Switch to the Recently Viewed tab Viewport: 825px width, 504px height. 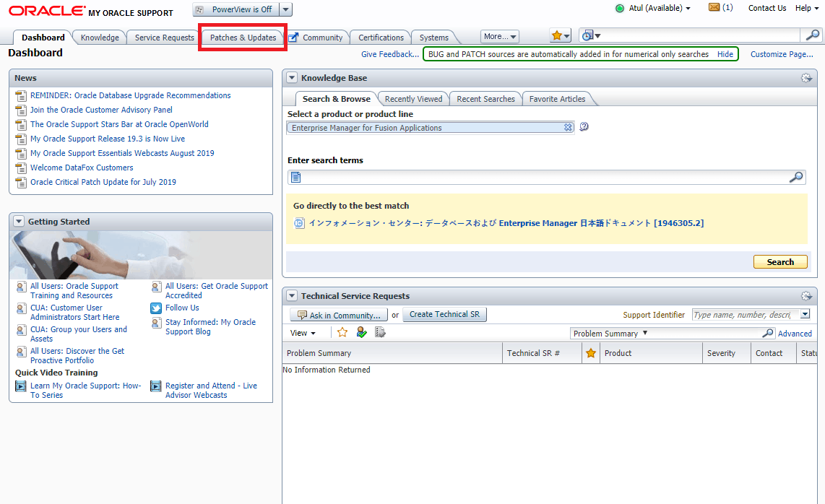(x=413, y=99)
